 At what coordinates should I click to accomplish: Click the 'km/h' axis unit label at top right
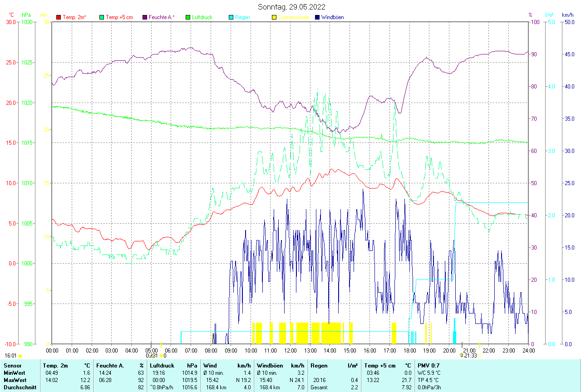(x=568, y=15)
